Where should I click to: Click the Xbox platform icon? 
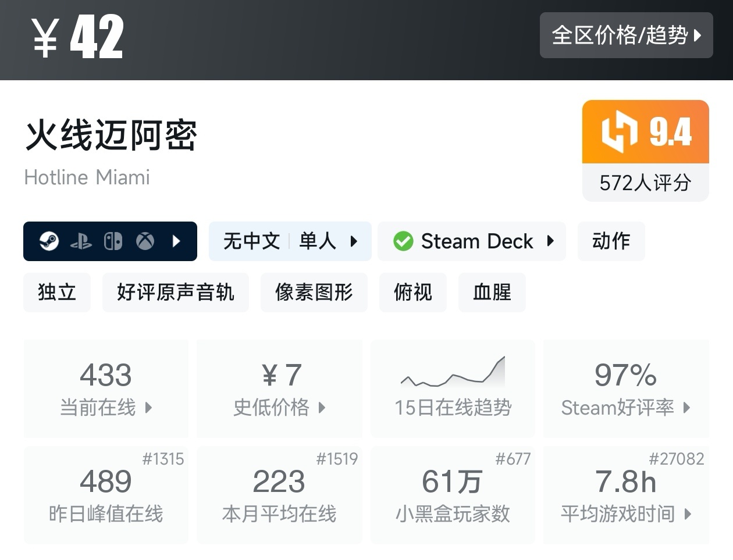tap(145, 241)
